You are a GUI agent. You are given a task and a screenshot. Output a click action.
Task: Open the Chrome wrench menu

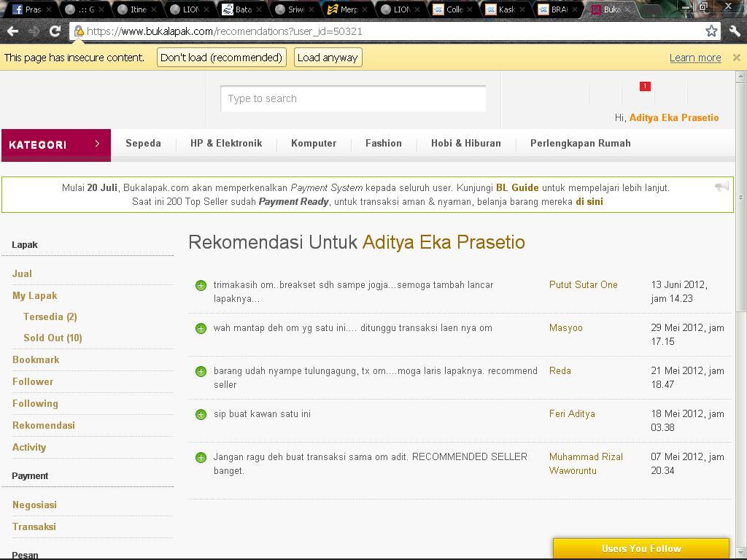[735, 31]
